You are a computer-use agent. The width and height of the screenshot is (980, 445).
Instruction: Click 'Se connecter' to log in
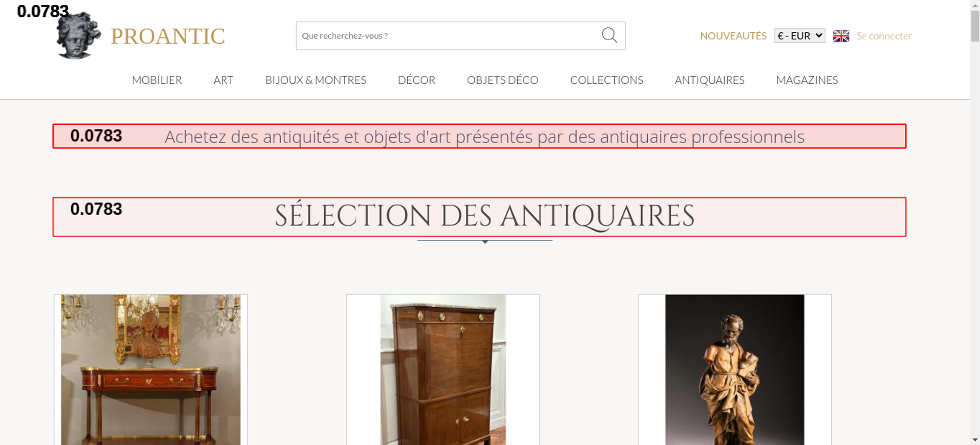point(884,36)
